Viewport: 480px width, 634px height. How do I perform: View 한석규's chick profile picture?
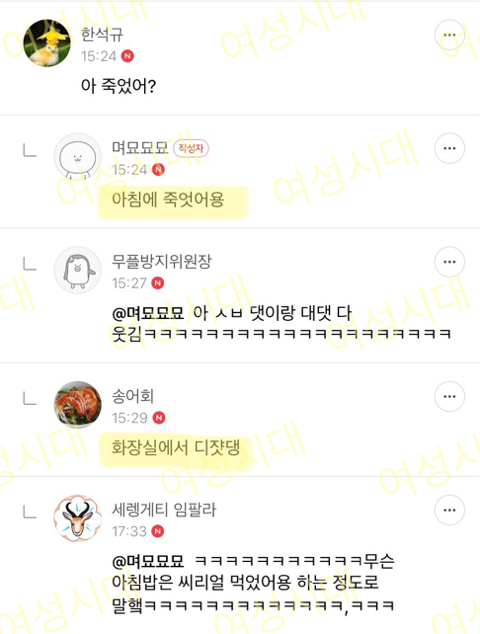47,43
